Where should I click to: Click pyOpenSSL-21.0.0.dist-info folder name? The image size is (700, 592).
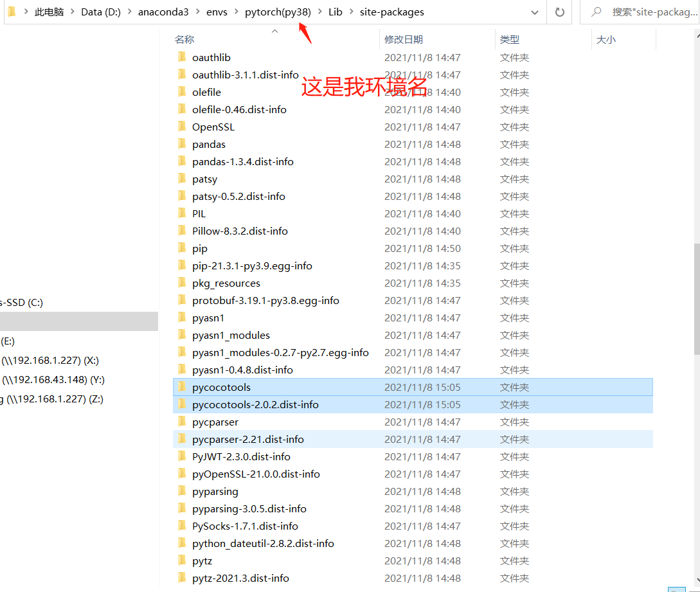(256, 474)
